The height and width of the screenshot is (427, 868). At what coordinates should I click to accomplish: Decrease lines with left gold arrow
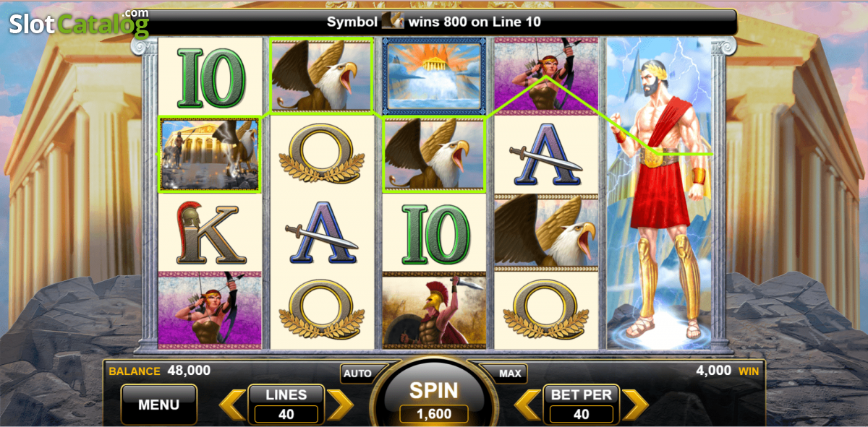click(x=233, y=405)
